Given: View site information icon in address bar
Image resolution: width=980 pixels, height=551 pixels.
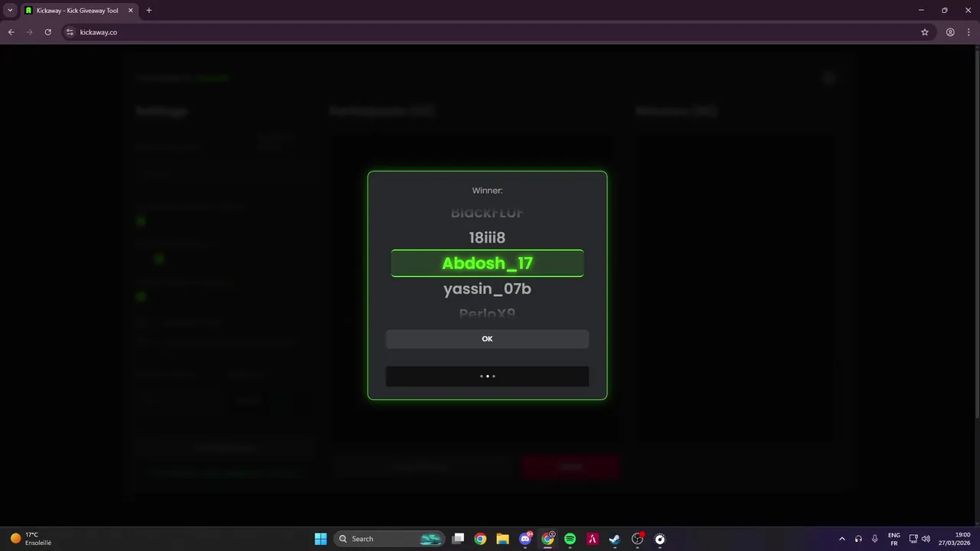Looking at the screenshot, I should (x=70, y=32).
